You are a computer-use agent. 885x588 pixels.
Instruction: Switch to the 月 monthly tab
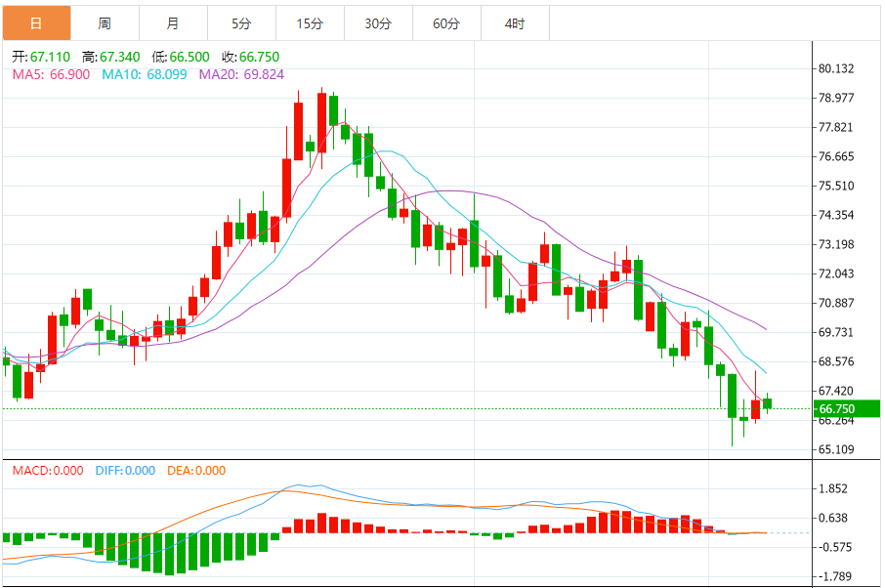click(x=173, y=23)
